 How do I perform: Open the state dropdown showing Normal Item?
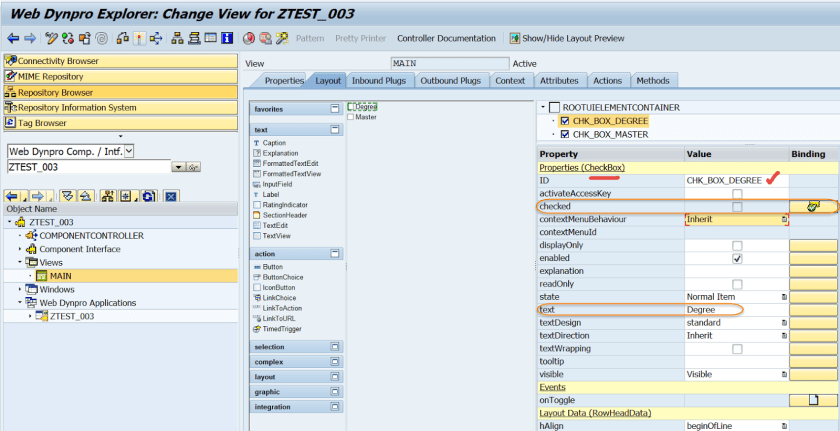coord(784,297)
